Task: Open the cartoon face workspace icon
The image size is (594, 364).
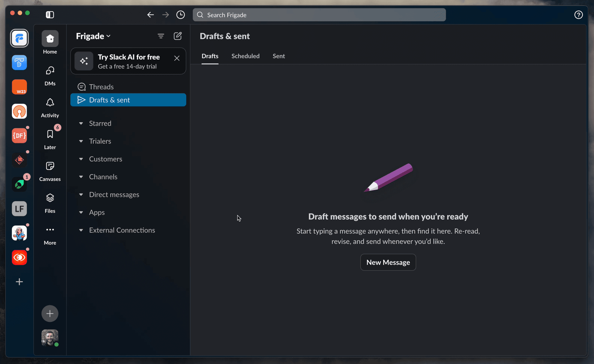Action: (19, 233)
